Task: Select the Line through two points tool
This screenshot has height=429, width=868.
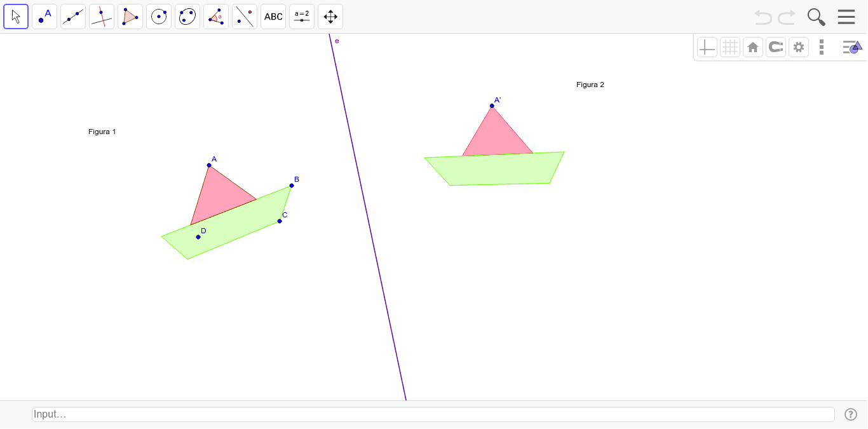Action: coord(73,17)
